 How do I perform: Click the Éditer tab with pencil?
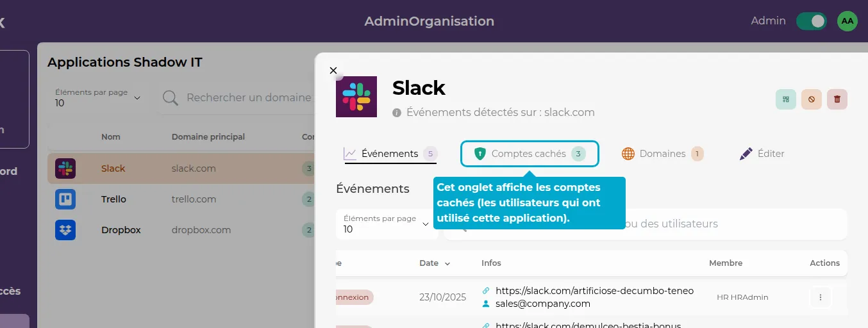[x=762, y=154]
